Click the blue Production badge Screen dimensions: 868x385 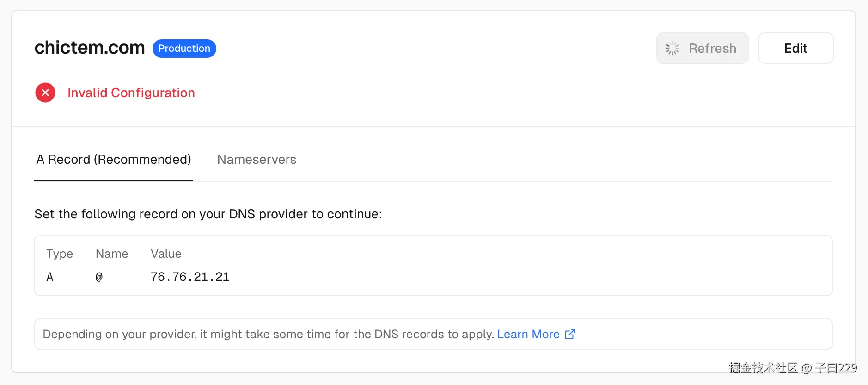(x=184, y=49)
